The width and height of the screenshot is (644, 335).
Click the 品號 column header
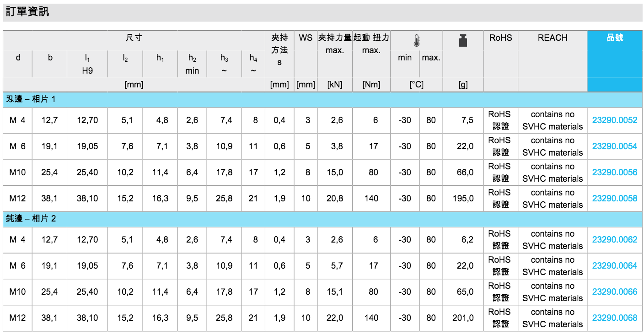click(615, 38)
